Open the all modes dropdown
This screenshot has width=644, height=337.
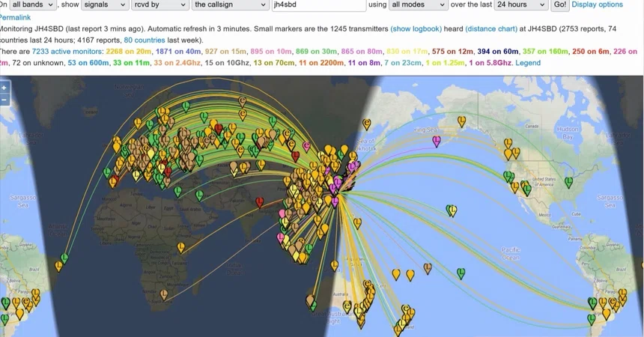(x=418, y=4)
